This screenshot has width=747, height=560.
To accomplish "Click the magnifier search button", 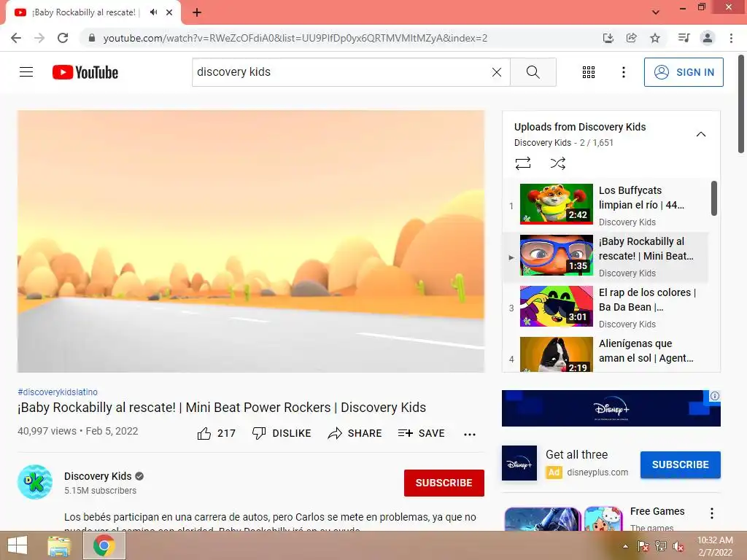I will coord(533,72).
